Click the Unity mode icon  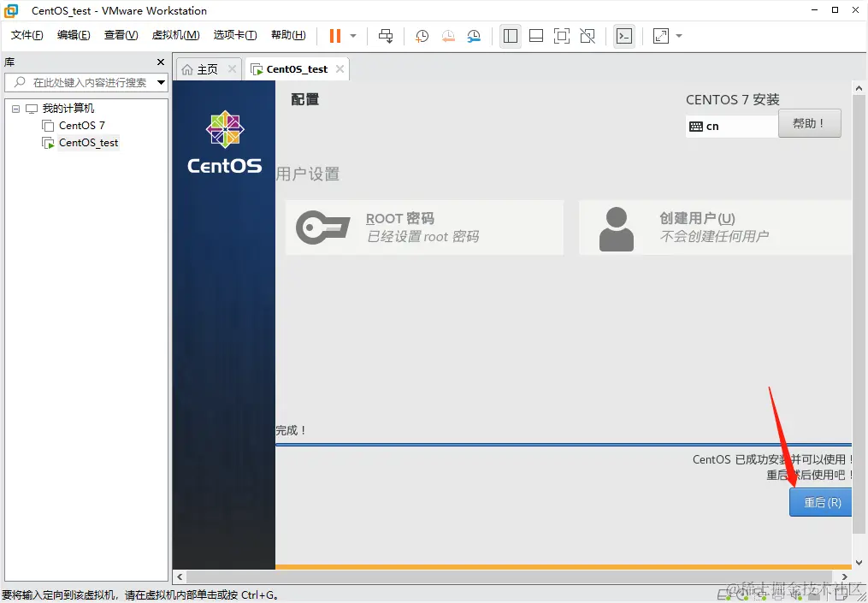[x=588, y=36]
